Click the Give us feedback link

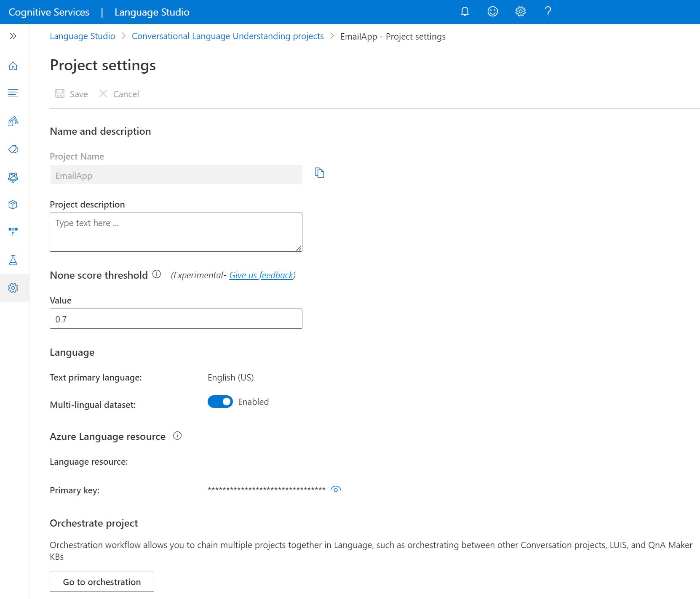[x=261, y=275]
